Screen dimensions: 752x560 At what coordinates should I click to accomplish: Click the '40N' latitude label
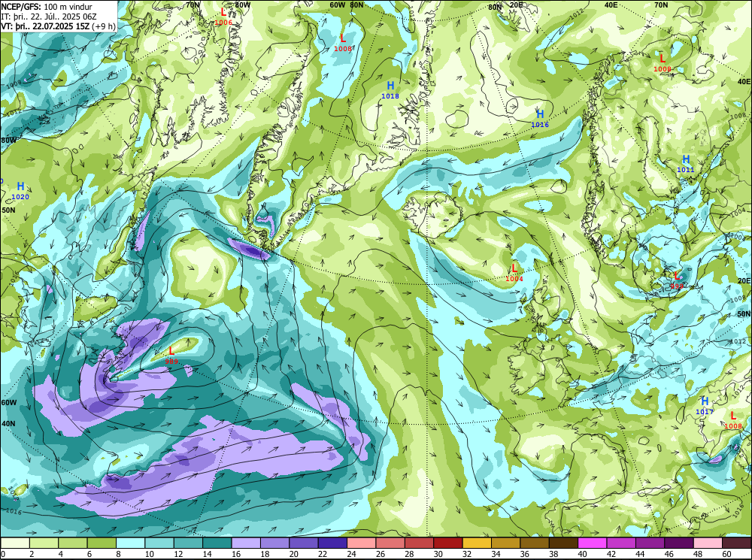[x=8, y=424]
